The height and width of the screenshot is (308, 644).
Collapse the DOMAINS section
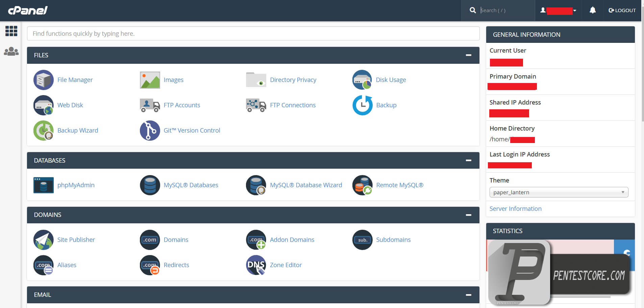pos(469,215)
